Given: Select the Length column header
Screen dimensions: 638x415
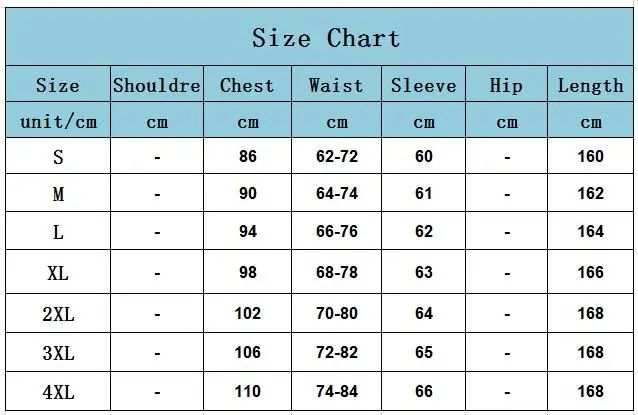Looking at the screenshot, I should 590,86.
